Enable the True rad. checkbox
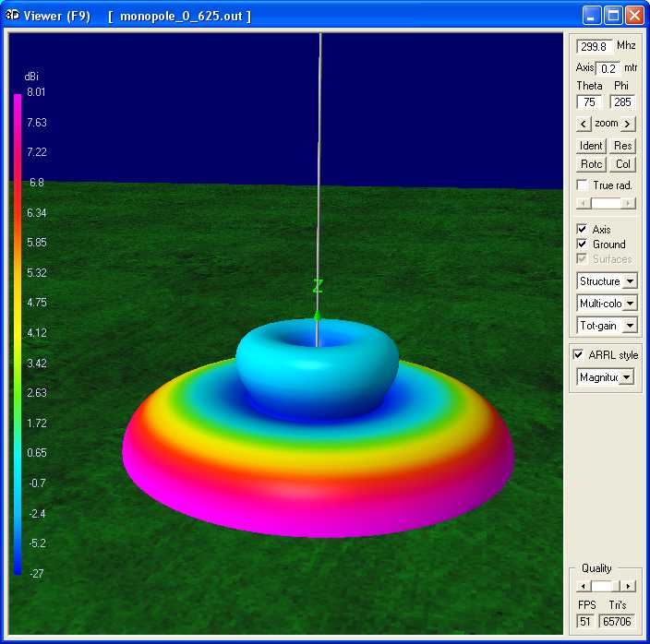The width and height of the screenshot is (650, 644). coord(582,185)
